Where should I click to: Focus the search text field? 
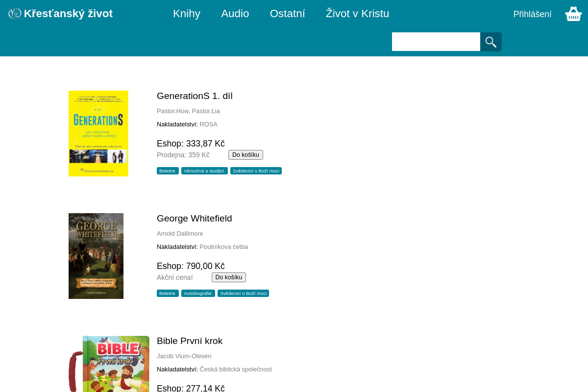436,42
